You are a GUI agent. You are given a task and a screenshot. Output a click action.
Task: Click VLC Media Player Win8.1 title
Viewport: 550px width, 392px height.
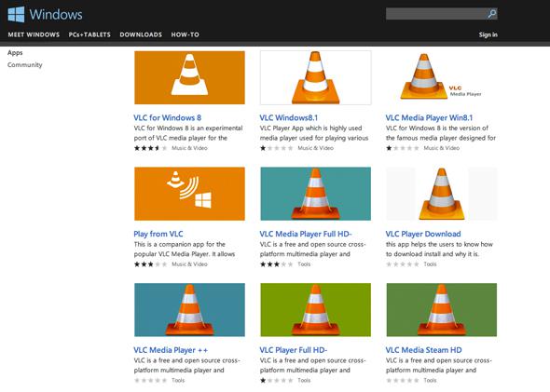click(x=429, y=117)
